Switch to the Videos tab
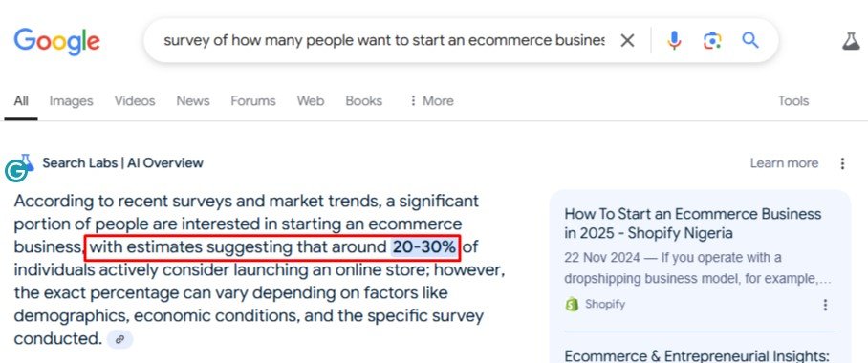Image resolution: width=868 pixels, height=363 pixels. click(x=135, y=100)
